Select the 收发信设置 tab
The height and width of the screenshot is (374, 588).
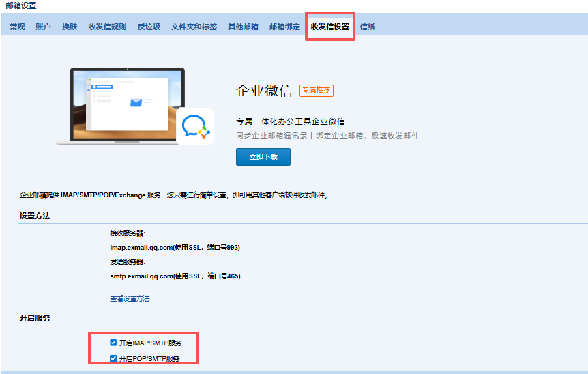pyautogui.click(x=329, y=27)
